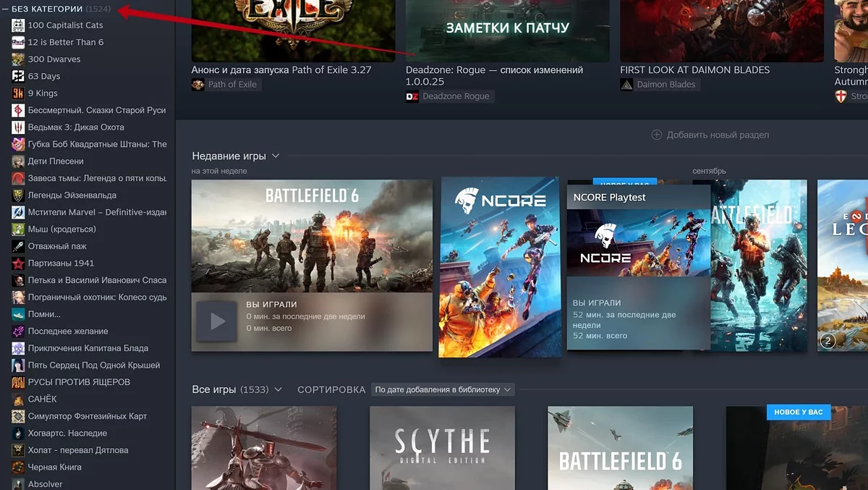Click the Path of Exile publisher icon
Screen dimensions: 868x490
(197, 85)
